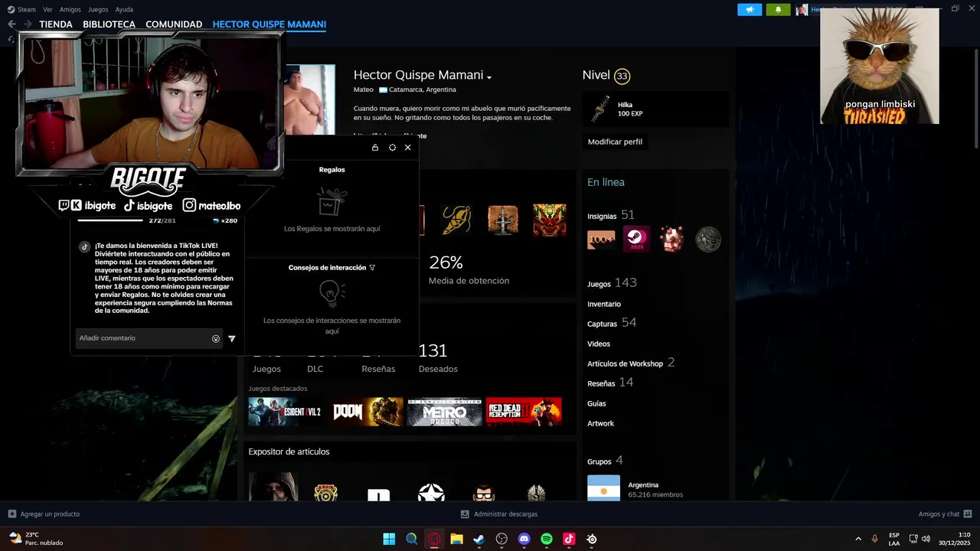Expand profile name dropdown arrow
980x551 pixels.
489,77
